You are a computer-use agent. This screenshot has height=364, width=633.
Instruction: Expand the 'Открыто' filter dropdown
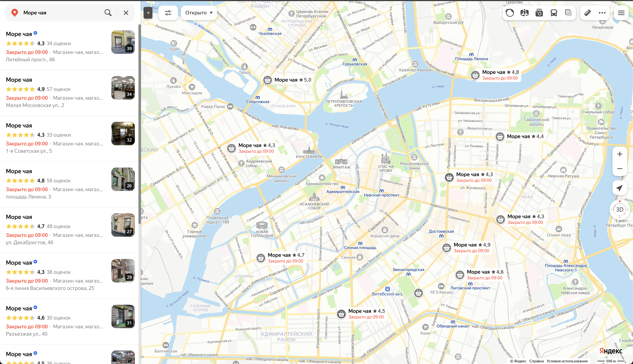[x=199, y=13]
